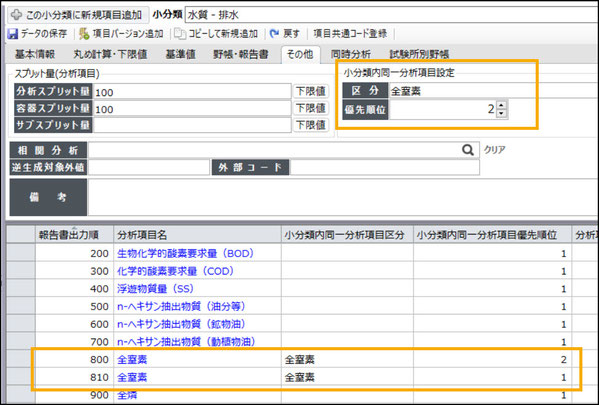Click the 外部コード input field
Screen dimensions: 599x405
pos(384,167)
